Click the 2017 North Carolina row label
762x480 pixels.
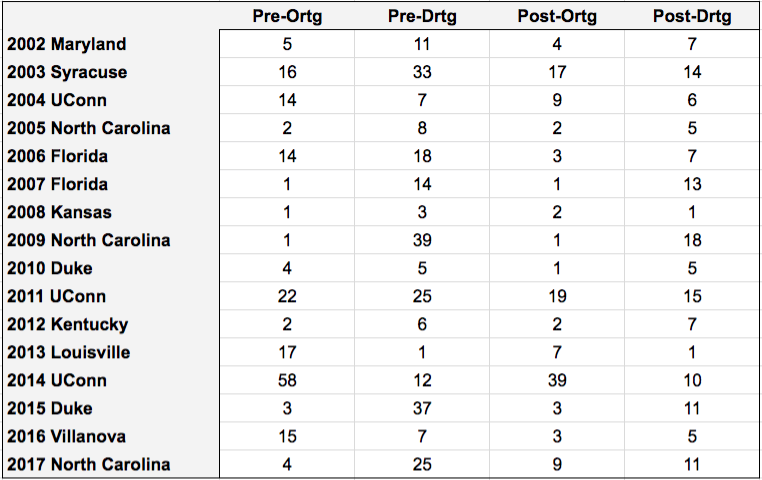pyautogui.click(x=88, y=464)
